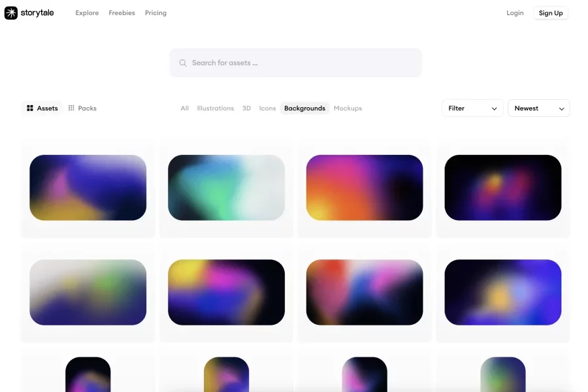Select the Assets grid icon
588x392 pixels.
[30, 108]
